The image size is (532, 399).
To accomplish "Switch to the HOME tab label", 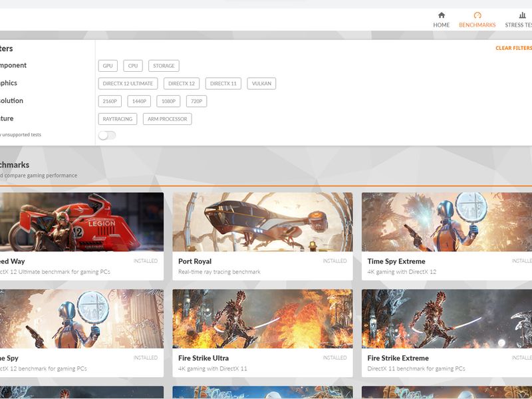I will (x=442, y=25).
